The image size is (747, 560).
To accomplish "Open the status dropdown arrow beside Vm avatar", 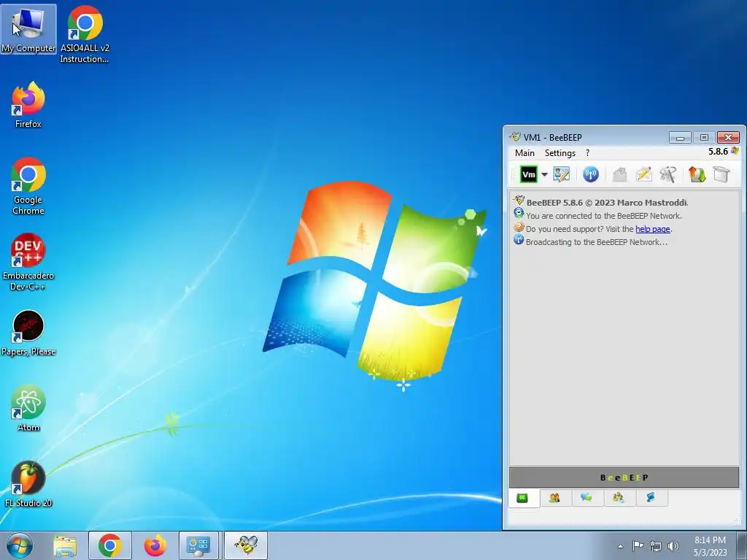I will click(544, 174).
